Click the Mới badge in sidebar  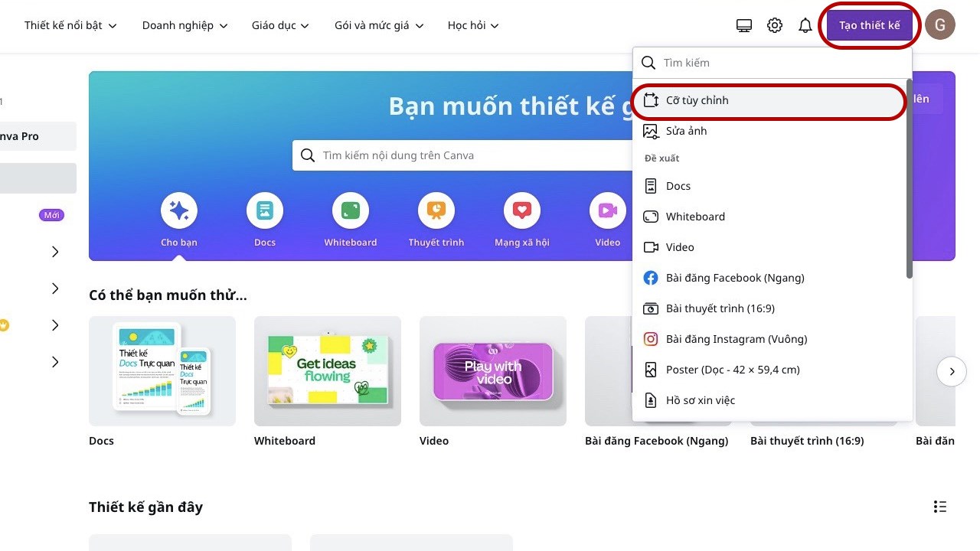click(x=51, y=215)
